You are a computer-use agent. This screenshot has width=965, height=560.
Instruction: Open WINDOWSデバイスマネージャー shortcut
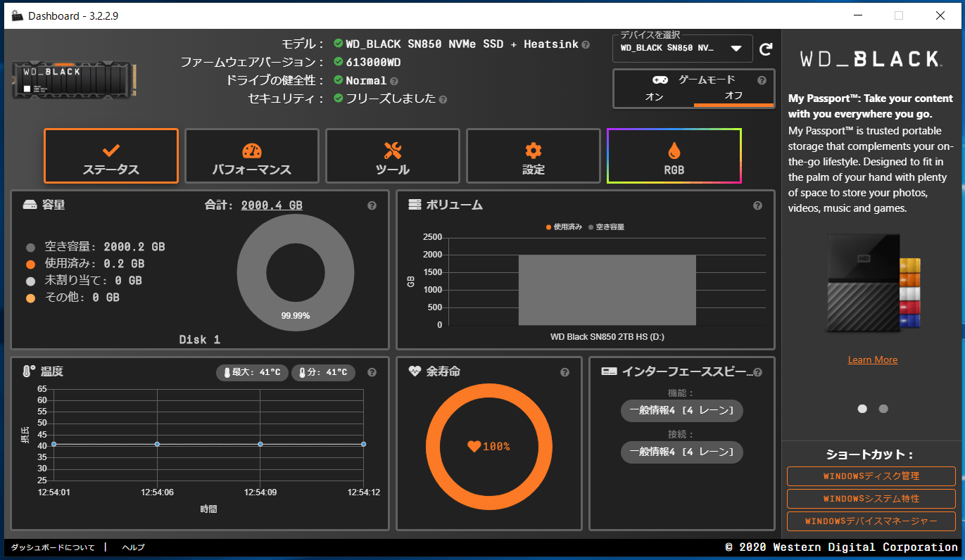coord(871,521)
